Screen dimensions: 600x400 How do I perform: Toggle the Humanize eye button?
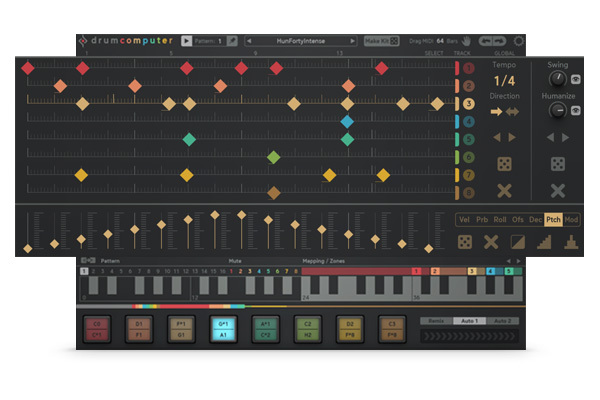[576, 111]
